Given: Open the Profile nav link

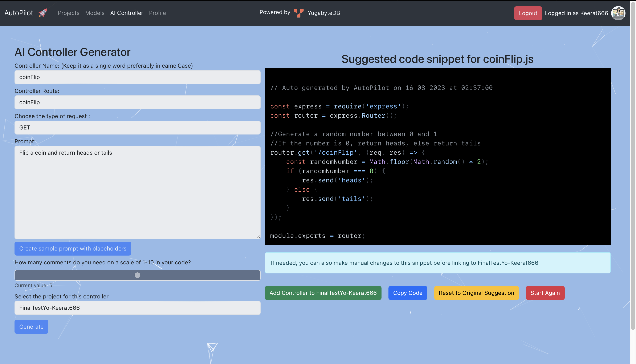Looking at the screenshot, I should click(x=157, y=13).
